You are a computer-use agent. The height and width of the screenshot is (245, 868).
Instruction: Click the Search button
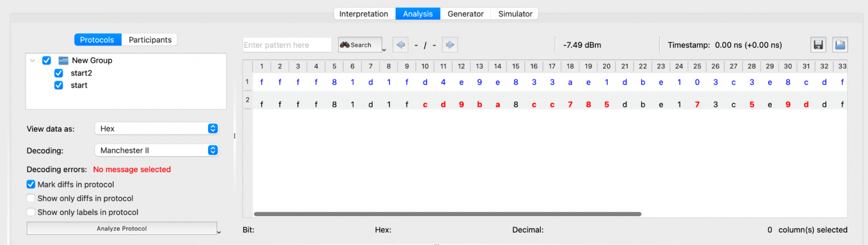359,45
